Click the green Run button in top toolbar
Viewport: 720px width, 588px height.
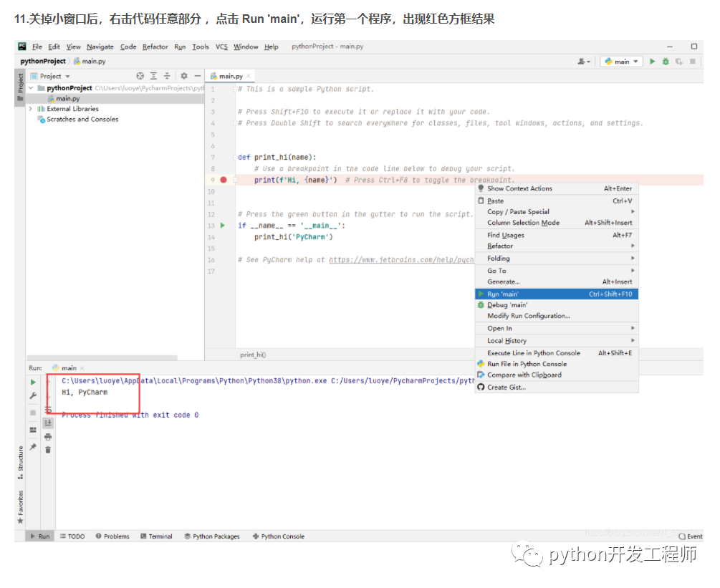click(652, 62)
